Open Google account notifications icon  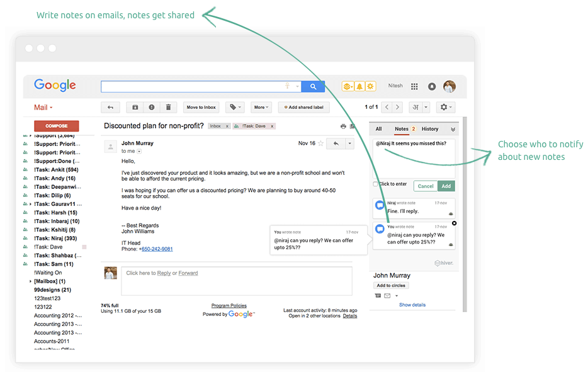click(x=432, y=87)
